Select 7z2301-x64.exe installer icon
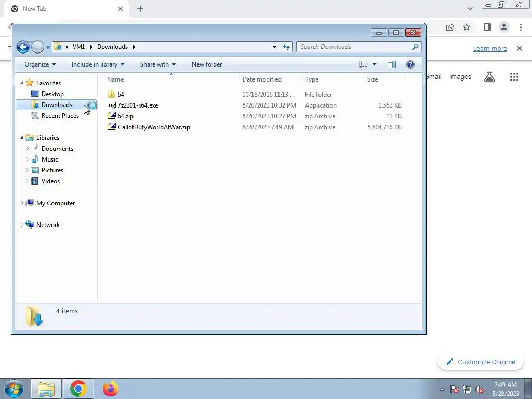 click(x=111, y=105)
